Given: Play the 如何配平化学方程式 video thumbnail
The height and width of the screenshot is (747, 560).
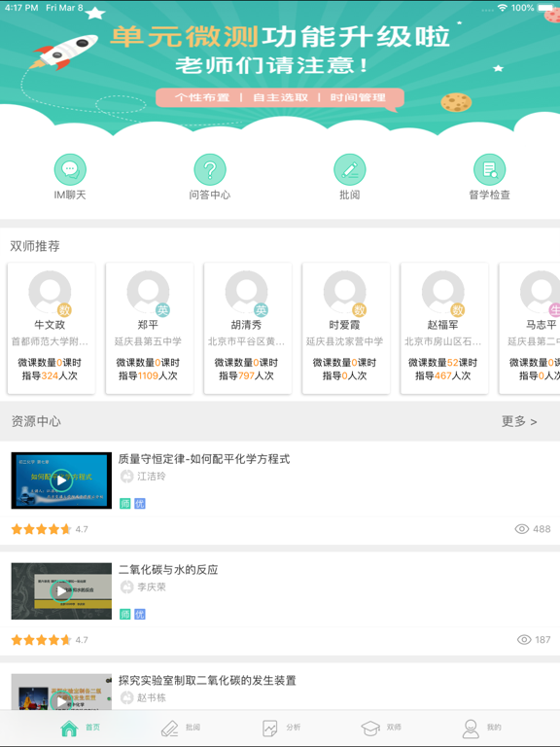Looking at the screenshot, I should coord(61,480).
